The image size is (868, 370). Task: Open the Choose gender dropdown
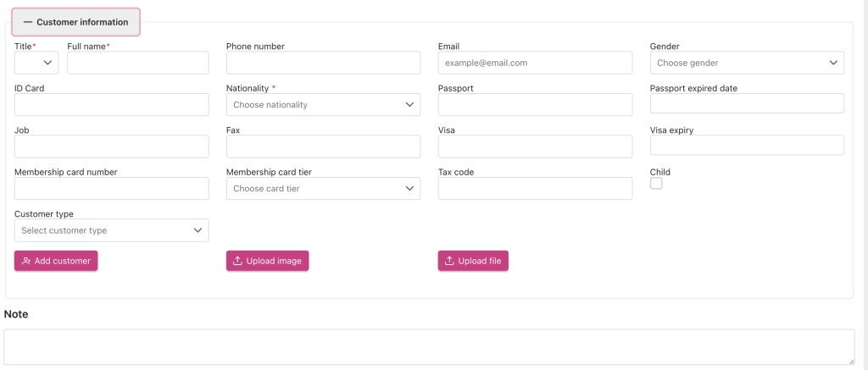(x=747, y=63)
